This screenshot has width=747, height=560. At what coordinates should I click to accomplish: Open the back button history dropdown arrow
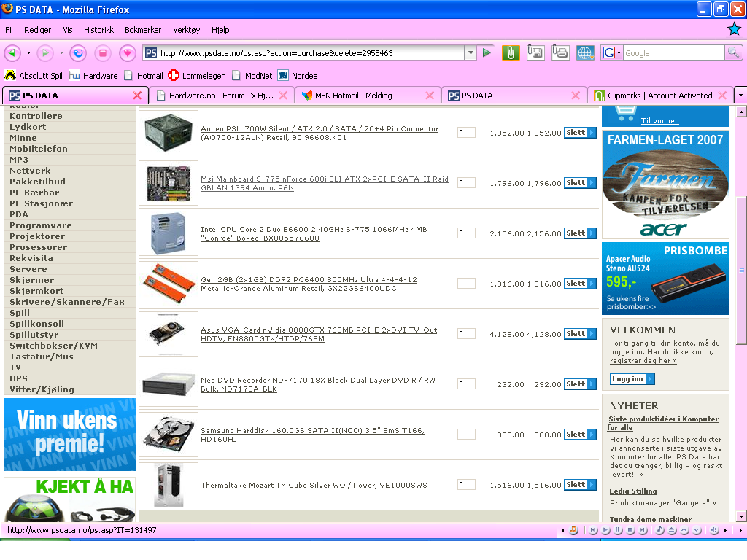click(x=28, y=52)
